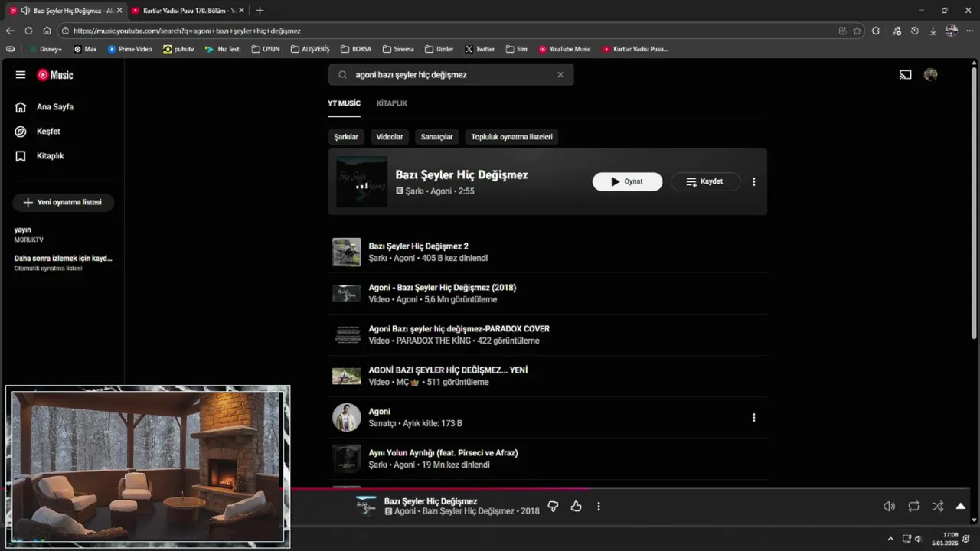Open the browser history icon
Viewport: 980px width, 551px height.
915,31
